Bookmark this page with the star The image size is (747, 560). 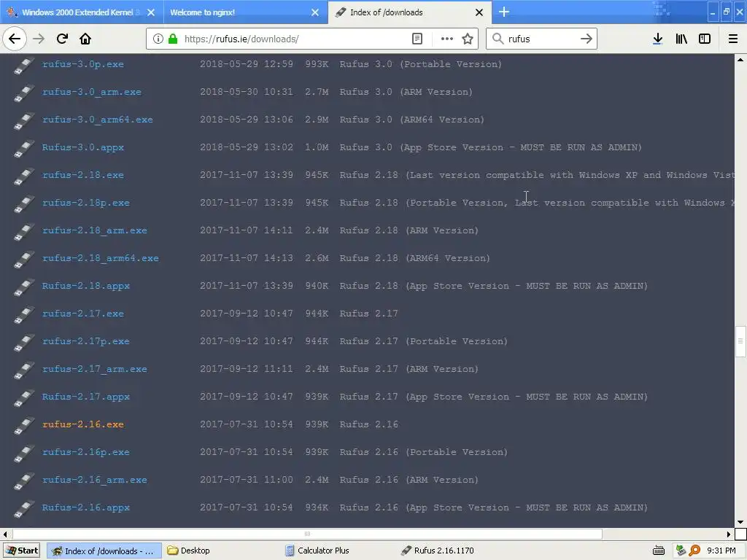pos(468,39)
